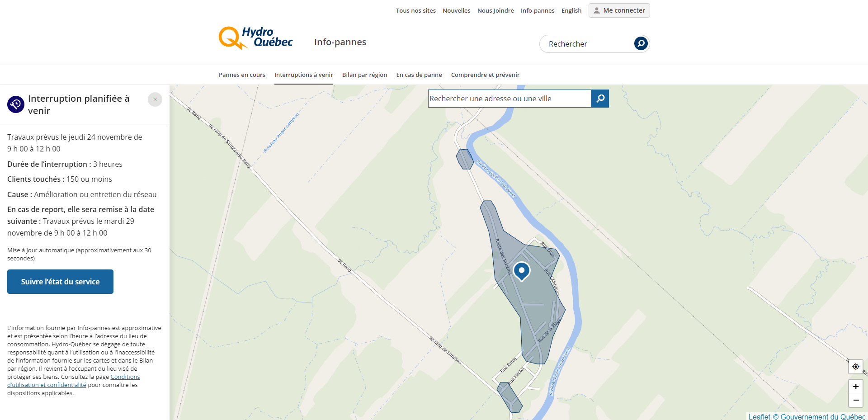The width and height of the screenshot is (868, 420).
Task: Close the planned interruption panel
Action: [x=155, y=99]
